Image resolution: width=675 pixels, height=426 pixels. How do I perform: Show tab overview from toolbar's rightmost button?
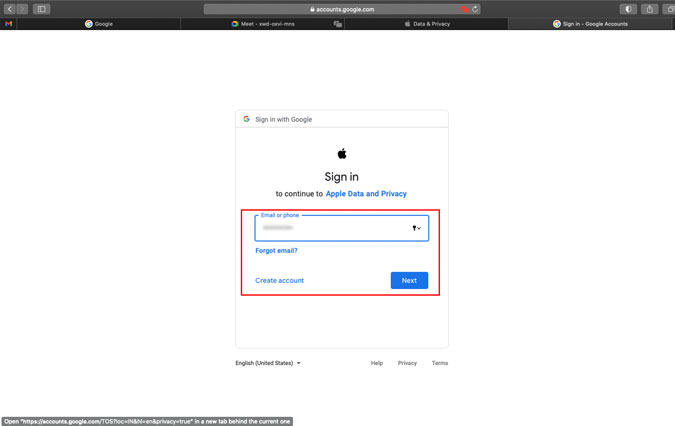coord(669,9)
